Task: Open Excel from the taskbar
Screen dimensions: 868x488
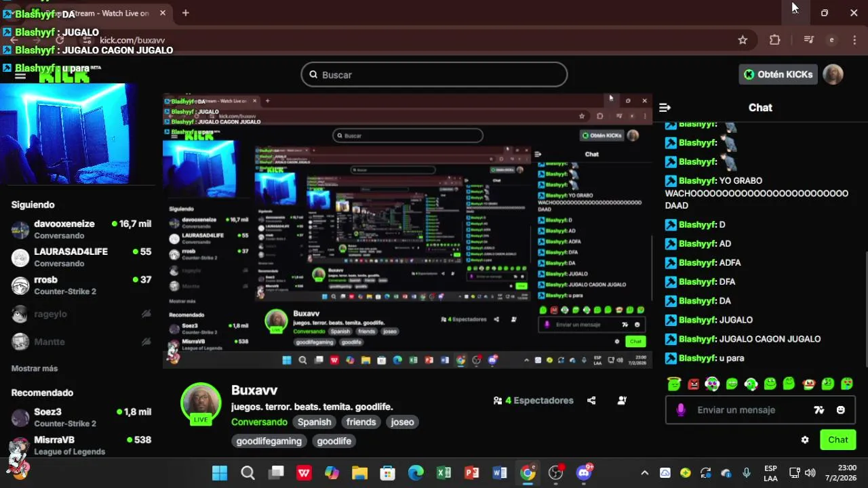Action: point(443,473)
